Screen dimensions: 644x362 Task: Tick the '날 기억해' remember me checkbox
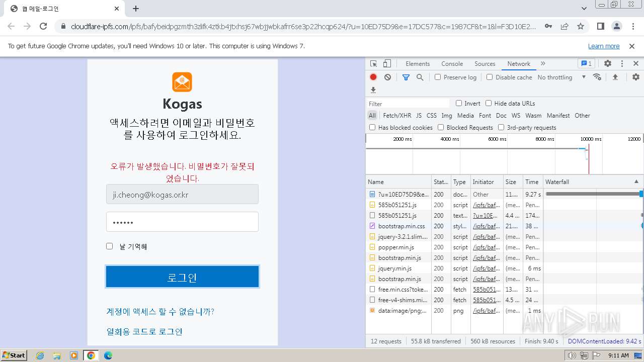109,246
